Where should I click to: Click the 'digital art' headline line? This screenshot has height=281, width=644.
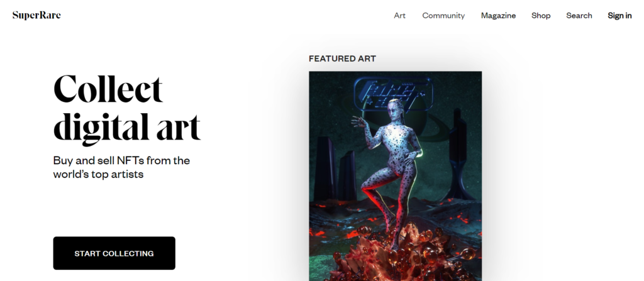[x=127, y=128]
